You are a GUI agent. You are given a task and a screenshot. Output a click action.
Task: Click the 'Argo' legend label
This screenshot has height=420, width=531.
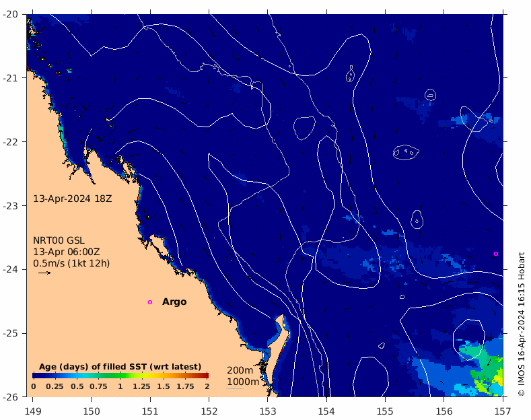pos(174,302)
